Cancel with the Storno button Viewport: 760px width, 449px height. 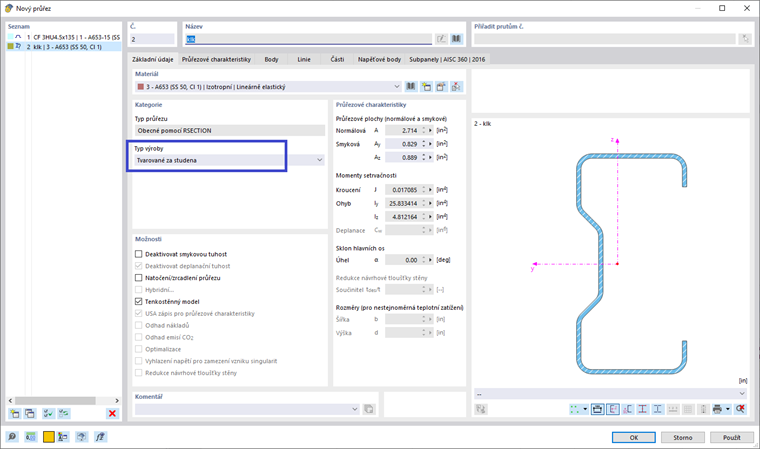(x=682, y=437)
